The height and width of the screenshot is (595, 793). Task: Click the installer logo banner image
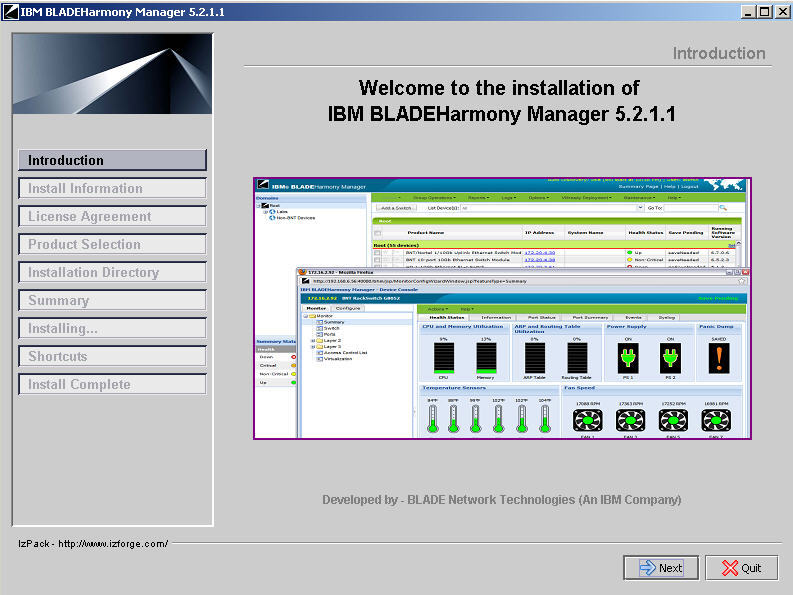(112, 74)
